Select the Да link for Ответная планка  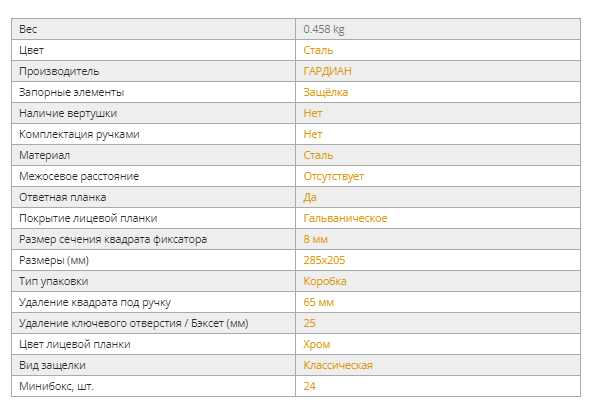[310, 197]
